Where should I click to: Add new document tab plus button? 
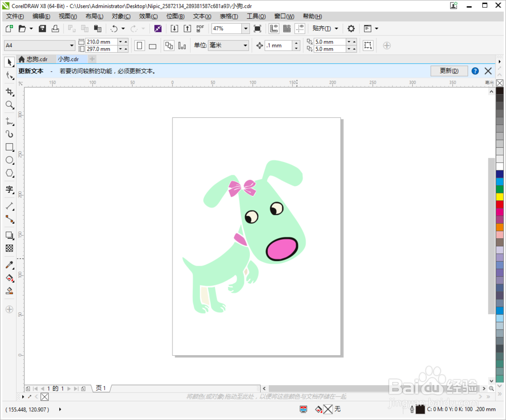[x=92, y=59]
